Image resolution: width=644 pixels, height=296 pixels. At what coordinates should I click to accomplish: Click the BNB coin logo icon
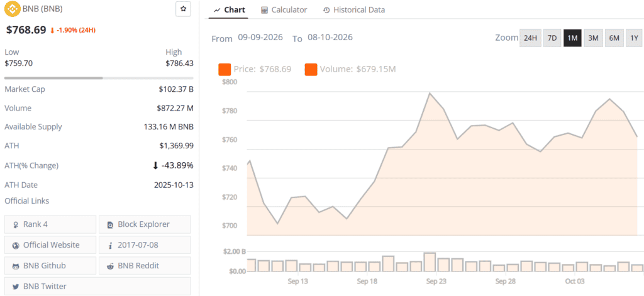click(13, 9)
